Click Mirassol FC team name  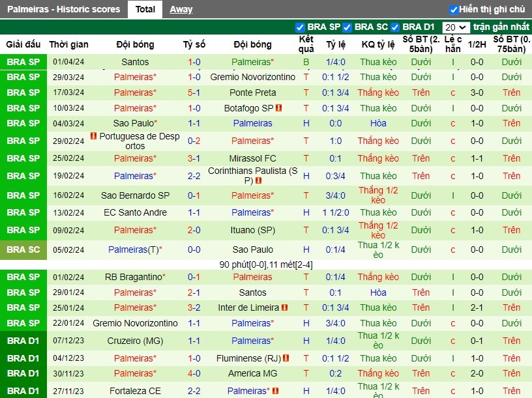[252, 158]
